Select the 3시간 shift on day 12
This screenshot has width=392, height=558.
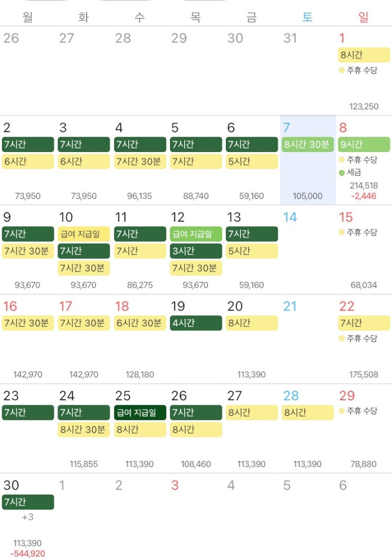[196, 251]
